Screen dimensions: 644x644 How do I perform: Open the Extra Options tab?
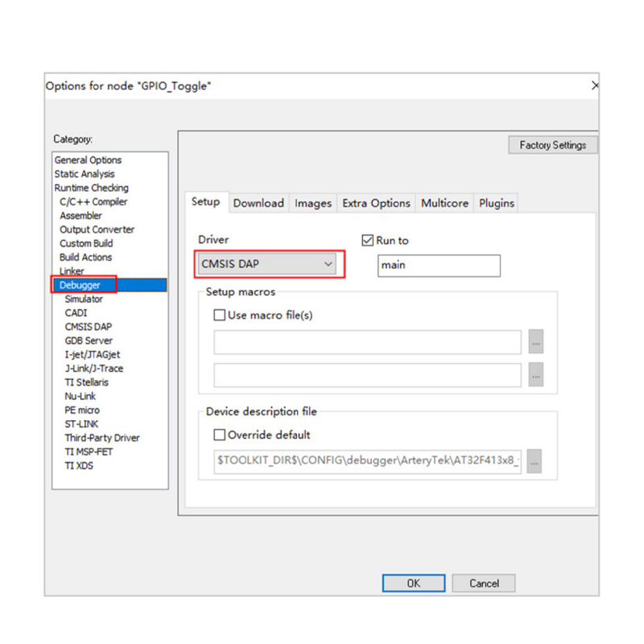click(x=376, y=204)
